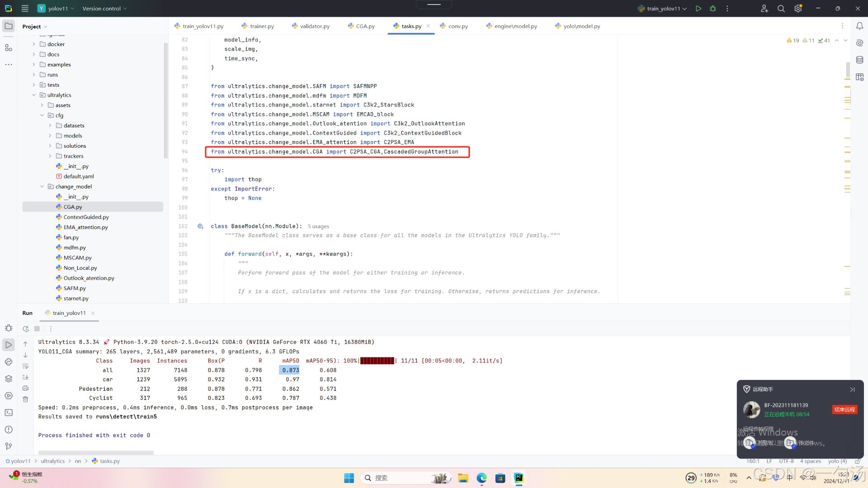The width and height of the screenshot is (868, 488).
Task: Expand the docker folder in project tree
Action: [34, 44]
